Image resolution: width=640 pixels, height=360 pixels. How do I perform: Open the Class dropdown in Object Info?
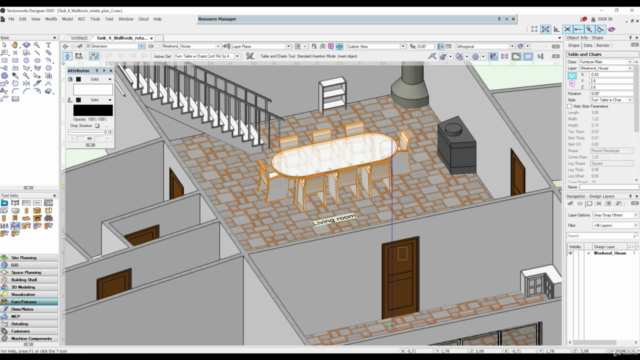[606, 62]
